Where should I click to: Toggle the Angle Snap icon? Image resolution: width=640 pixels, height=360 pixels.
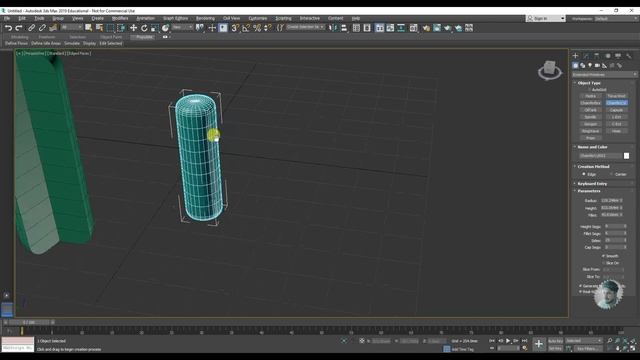pyautogui.click(x=246, y=28)
